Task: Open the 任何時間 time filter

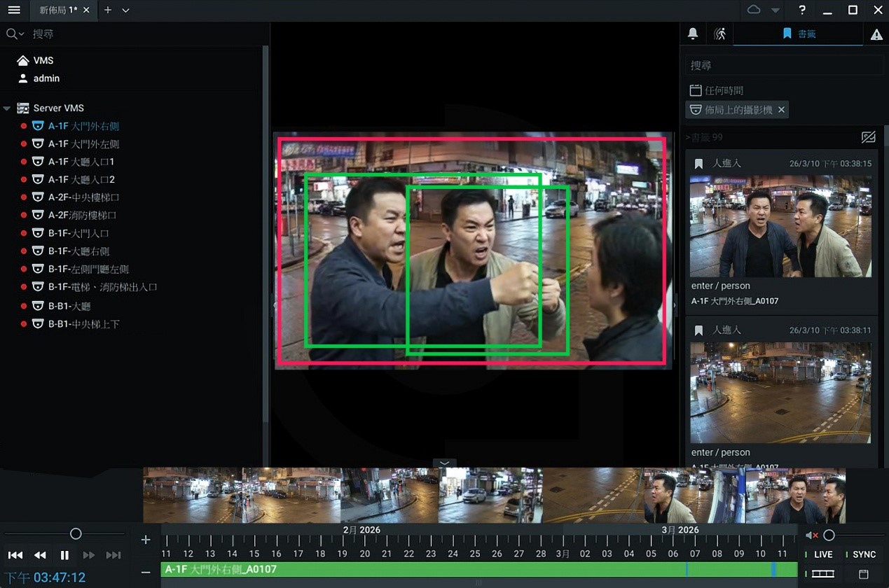Action: pos(717,90)
